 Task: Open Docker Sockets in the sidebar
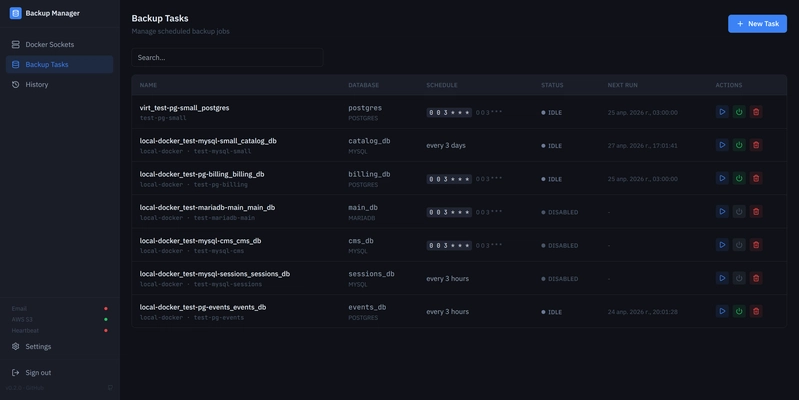coord(60,44)
